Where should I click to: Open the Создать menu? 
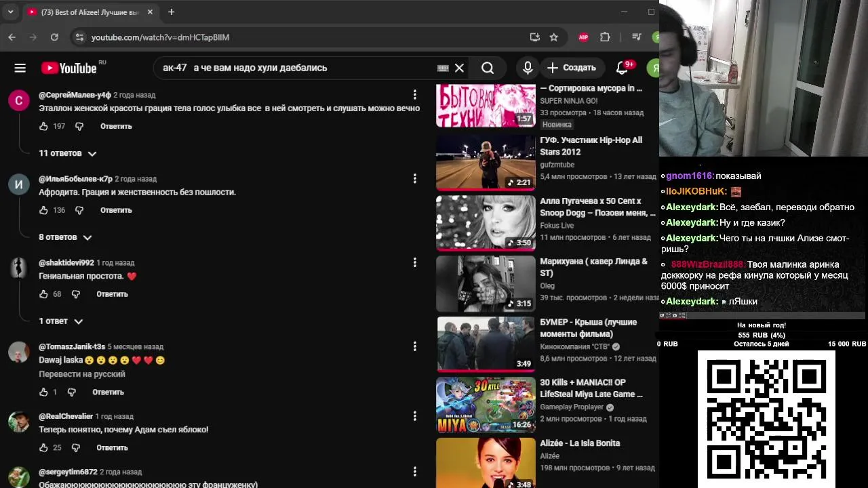(x=572, y=68)
